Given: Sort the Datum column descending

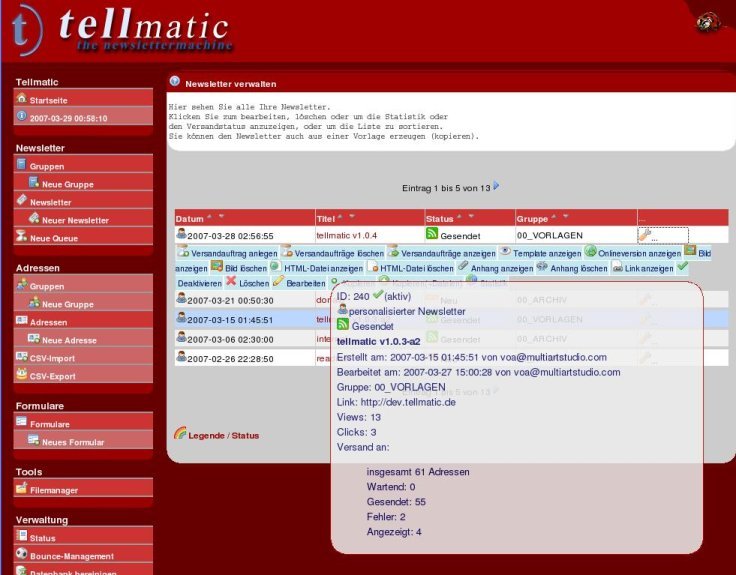Looking at the screenshot, I should point(222,217).
